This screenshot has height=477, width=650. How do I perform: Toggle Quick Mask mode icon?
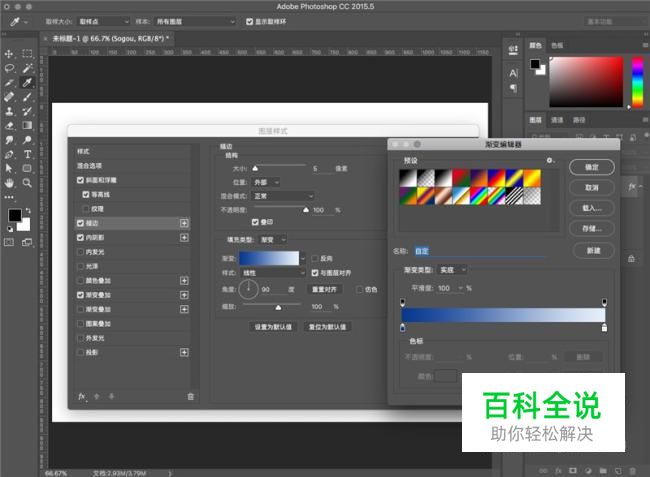tap(9, 242)
